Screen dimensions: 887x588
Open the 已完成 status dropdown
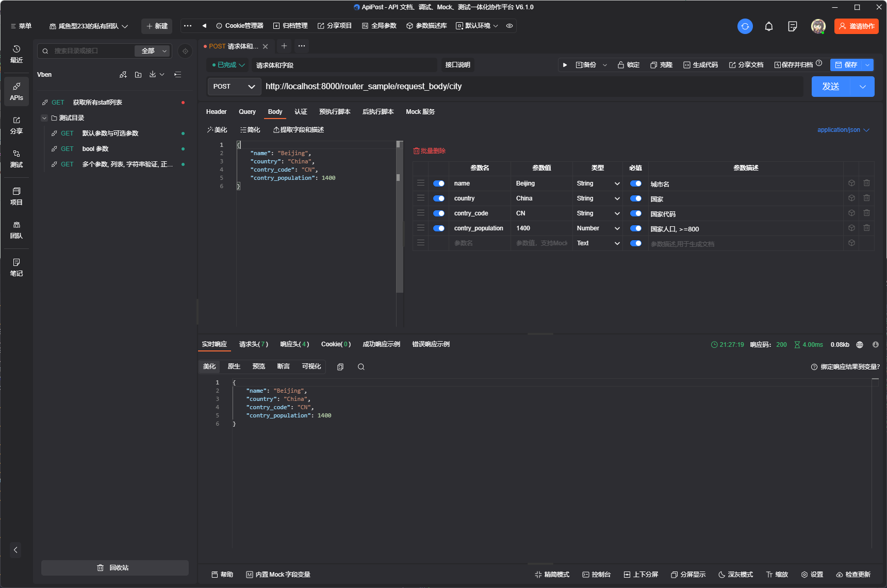pos(228,65)
